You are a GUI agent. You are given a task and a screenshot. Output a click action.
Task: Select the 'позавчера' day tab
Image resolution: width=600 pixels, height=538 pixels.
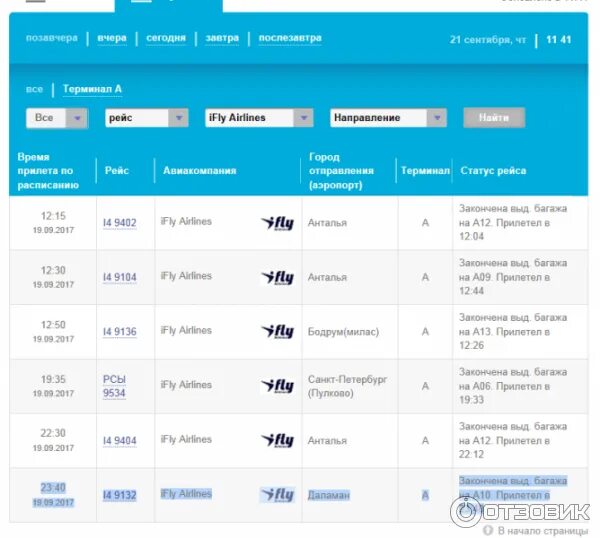(x=52, y=38)
